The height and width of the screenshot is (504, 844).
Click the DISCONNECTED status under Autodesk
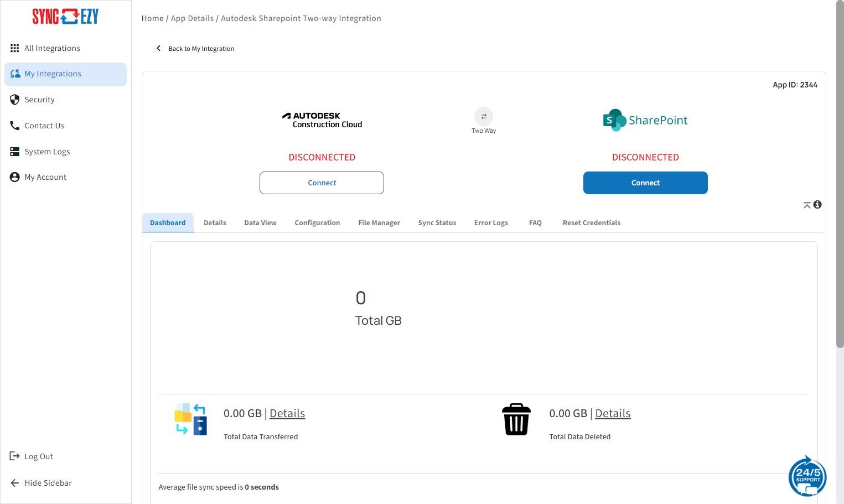(322, 157)
